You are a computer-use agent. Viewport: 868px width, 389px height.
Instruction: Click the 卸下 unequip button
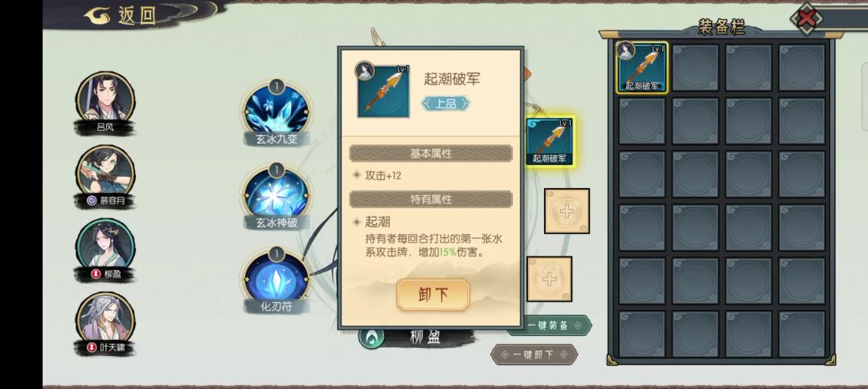[x=433, y=295]
